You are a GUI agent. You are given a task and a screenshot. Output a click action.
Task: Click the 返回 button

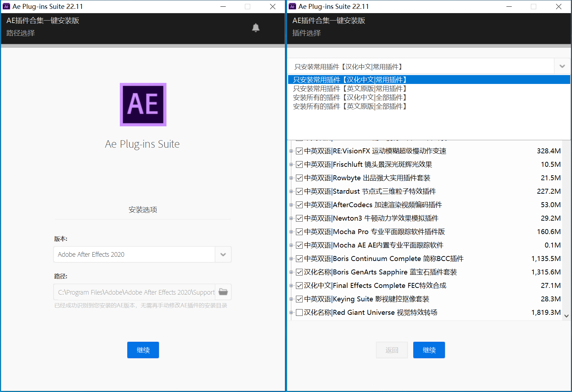pyautogui.click(x=392, y=350)
